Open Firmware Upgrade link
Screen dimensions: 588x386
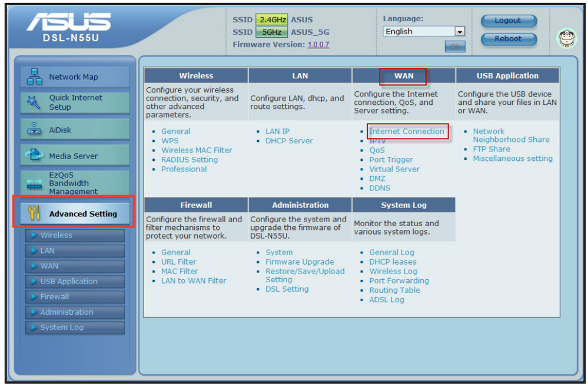300,262
